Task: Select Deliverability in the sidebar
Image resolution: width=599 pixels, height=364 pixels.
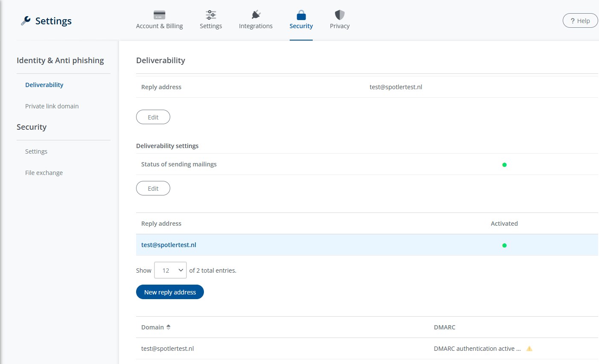Action: (x=44, y=85)
